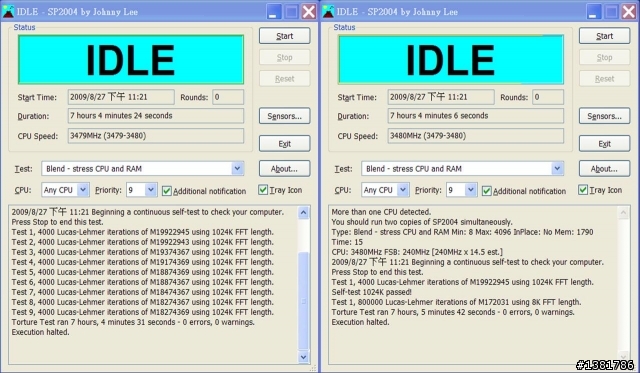The image size is (640, 373).
Task: Open About dialog in right window
Action: 604,169
